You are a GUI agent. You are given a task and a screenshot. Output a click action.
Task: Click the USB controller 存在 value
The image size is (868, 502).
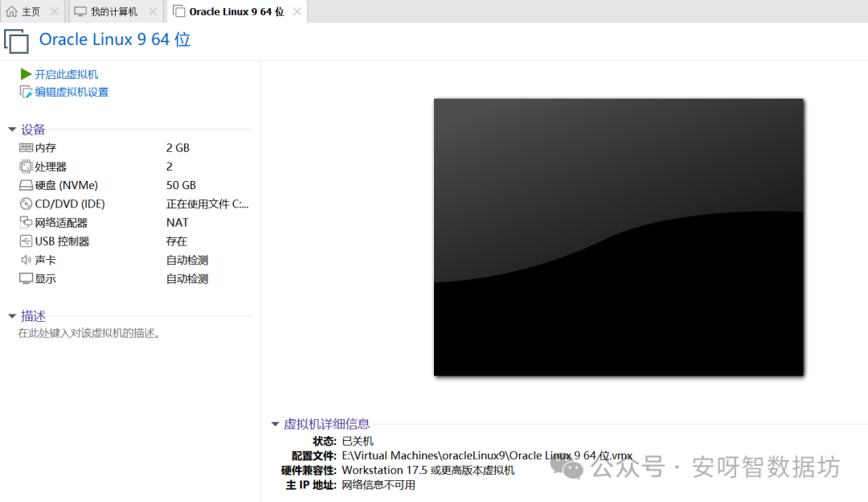(x=177, y=241)
